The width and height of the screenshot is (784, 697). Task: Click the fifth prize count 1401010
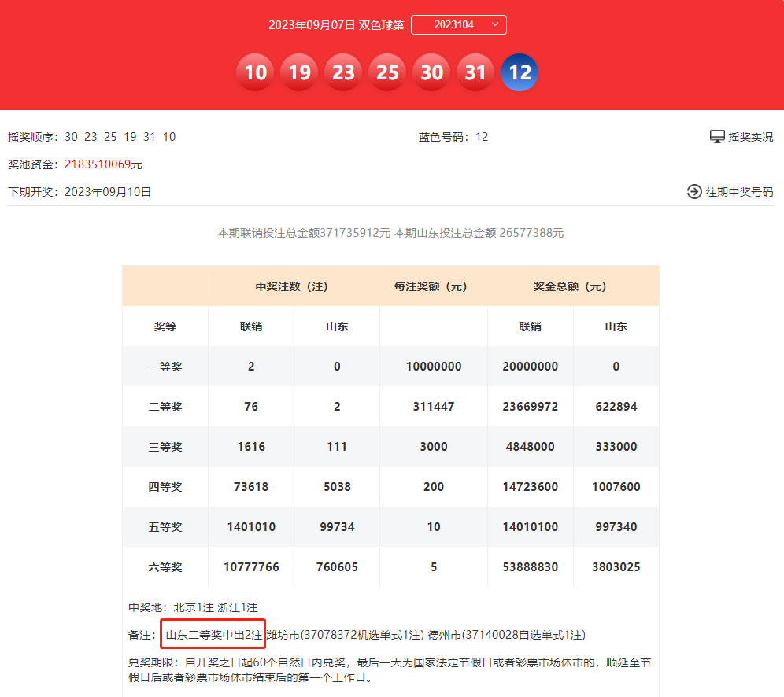(x=251, y=526)
